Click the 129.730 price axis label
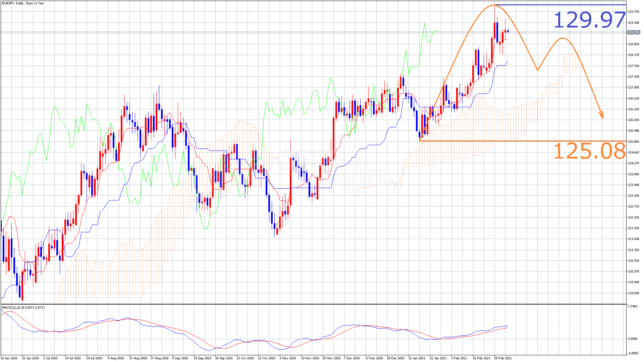 click(633, 12)
